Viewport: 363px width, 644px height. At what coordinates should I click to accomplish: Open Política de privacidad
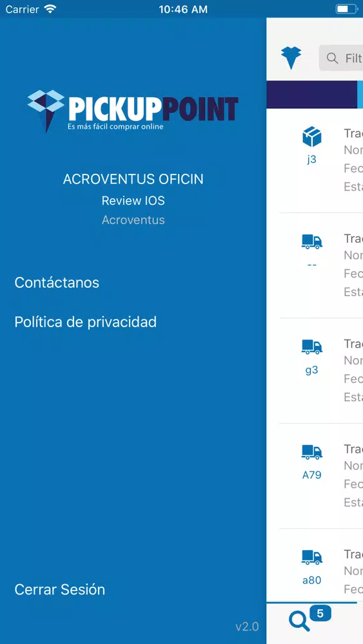tap(86, 322)
